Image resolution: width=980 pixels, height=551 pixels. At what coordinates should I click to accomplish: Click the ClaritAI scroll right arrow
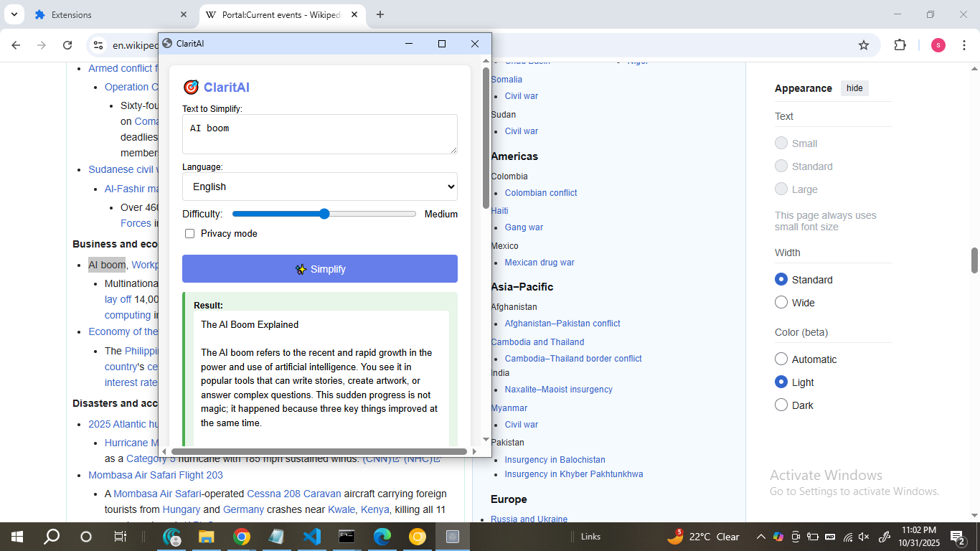[474, 451]
